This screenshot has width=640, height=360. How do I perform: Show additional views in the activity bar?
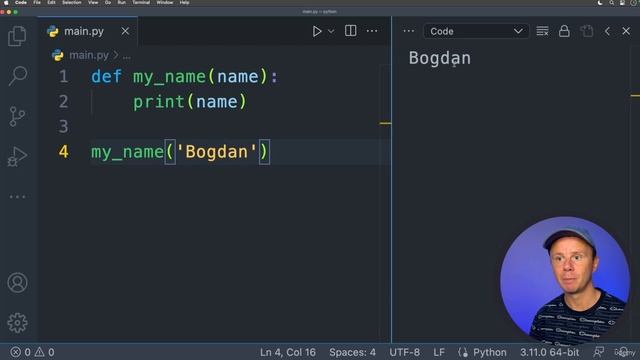click(x=17, y=197)
